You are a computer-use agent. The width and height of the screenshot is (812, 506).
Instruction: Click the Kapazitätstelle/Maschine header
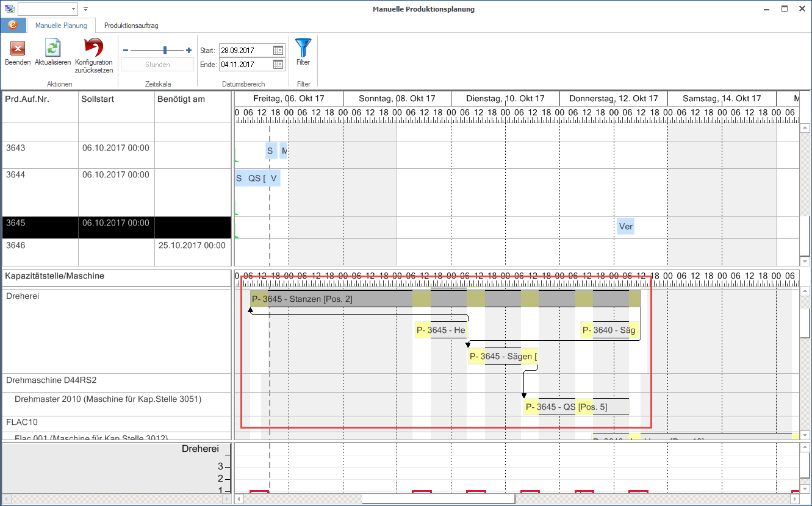(117, 277)
